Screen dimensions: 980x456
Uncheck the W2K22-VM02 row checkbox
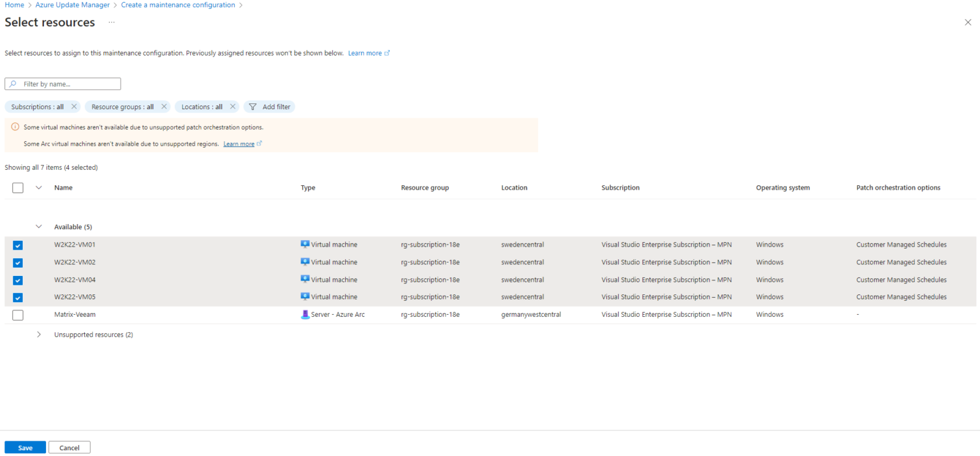click(x=17, y=262)
